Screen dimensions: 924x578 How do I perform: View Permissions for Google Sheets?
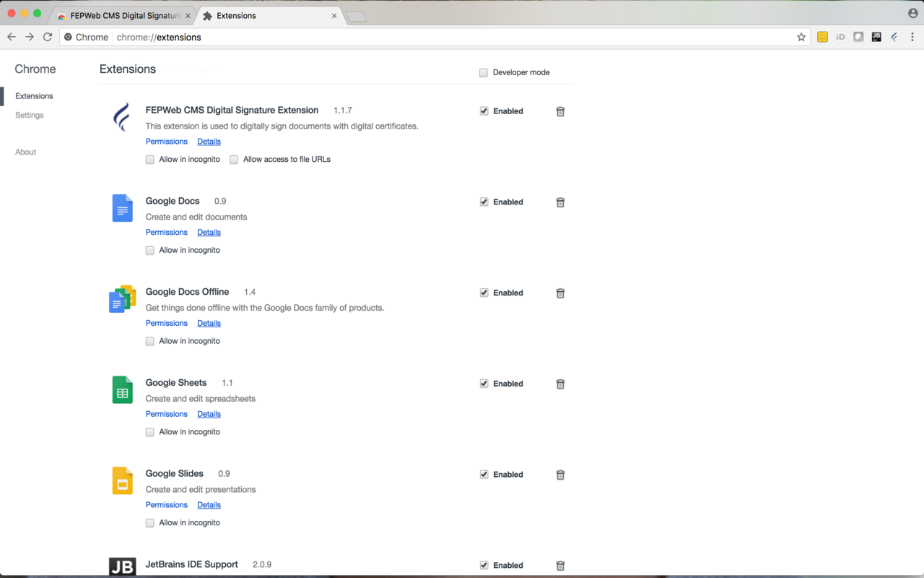pos(167,415)
